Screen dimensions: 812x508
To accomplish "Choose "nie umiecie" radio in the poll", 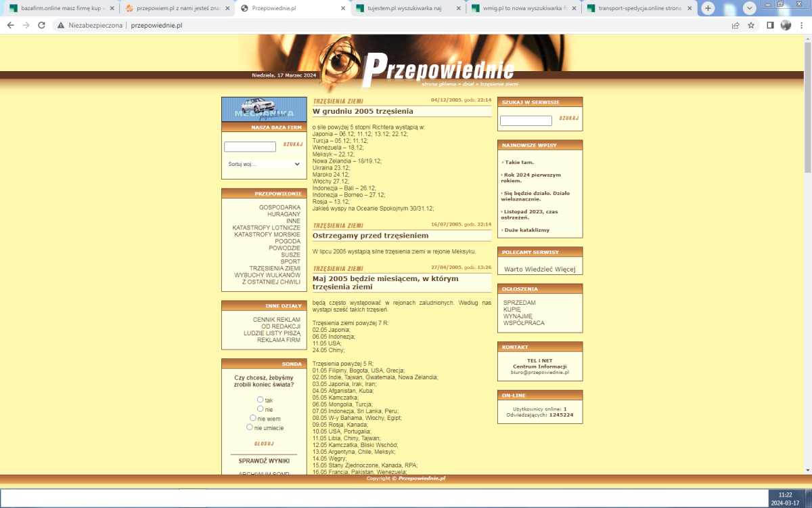I will 250,427.
